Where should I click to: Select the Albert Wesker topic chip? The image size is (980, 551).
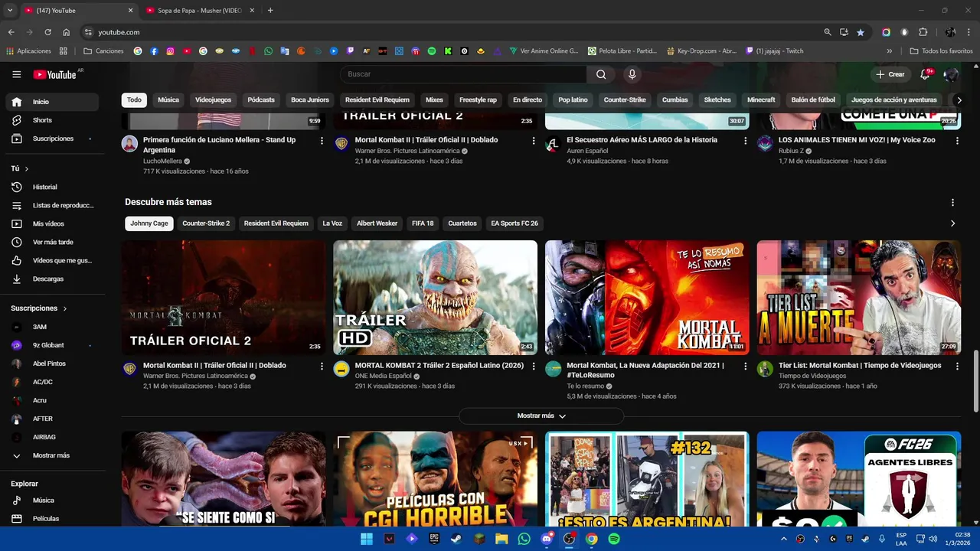377,223
